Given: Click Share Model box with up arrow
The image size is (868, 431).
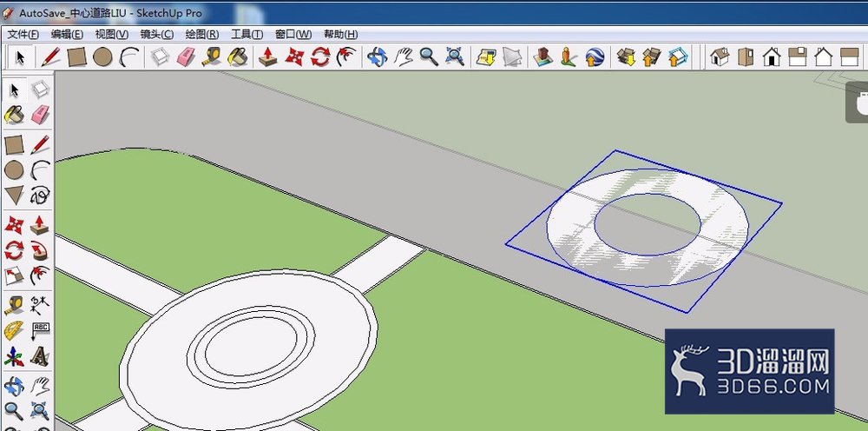Looking at the screenshot, I should (652, 56).
